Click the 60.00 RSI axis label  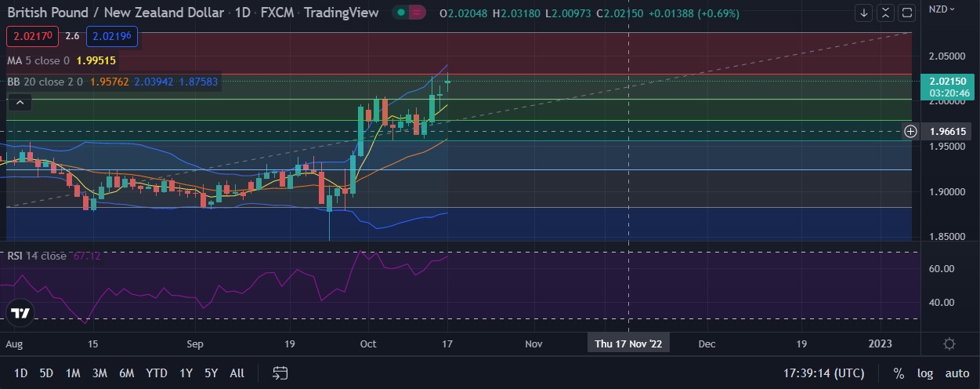pos(941,268)
